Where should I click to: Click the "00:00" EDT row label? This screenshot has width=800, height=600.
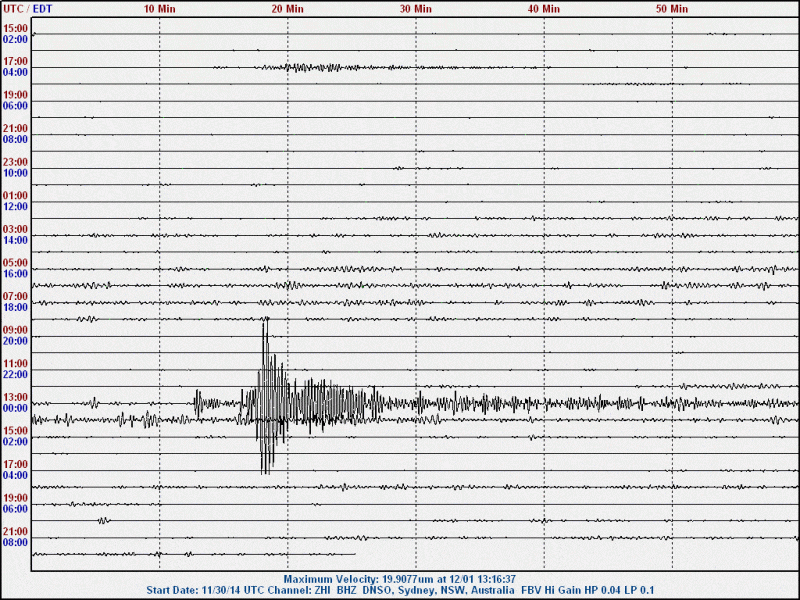(15, 408)
